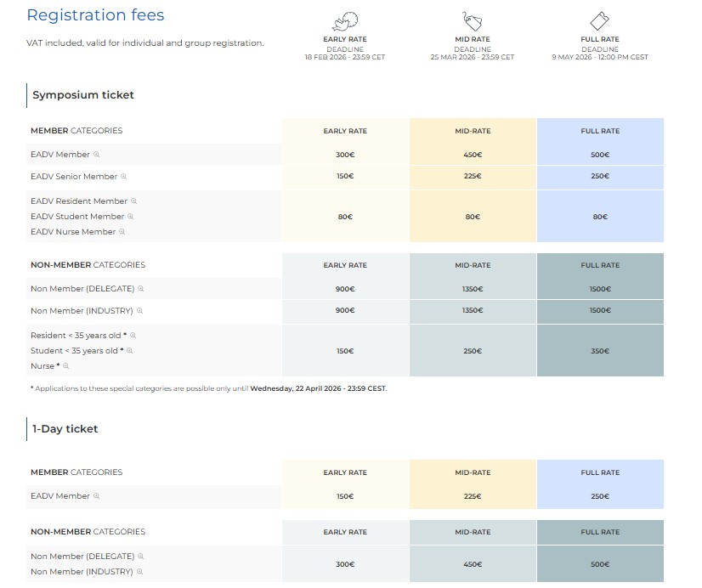
Task: Show details icon for EADV Student Member
Action: (131, 217)
